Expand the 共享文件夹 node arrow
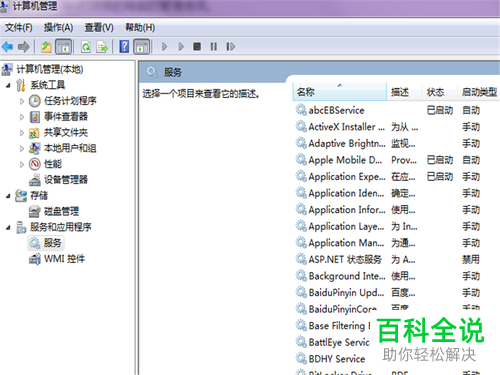Image resolution: width=500 pixels, height=375 pixels. tap(22, 133)
